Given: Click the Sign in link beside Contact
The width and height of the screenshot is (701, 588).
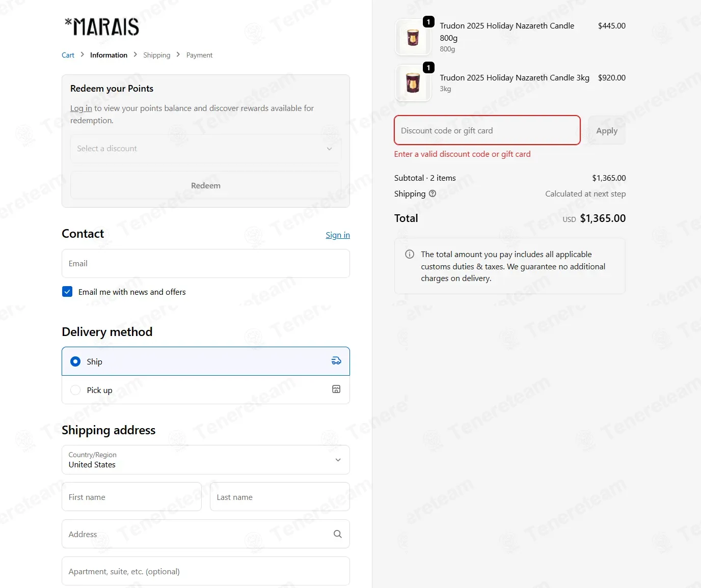Looking at the screenshot, I should point(338,235).
